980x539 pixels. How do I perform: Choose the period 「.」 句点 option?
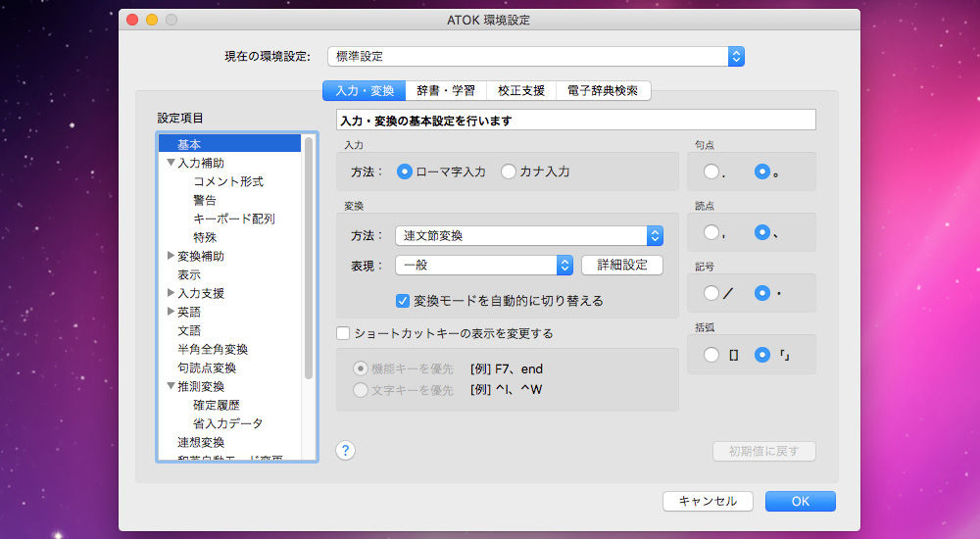click(711, 171)
